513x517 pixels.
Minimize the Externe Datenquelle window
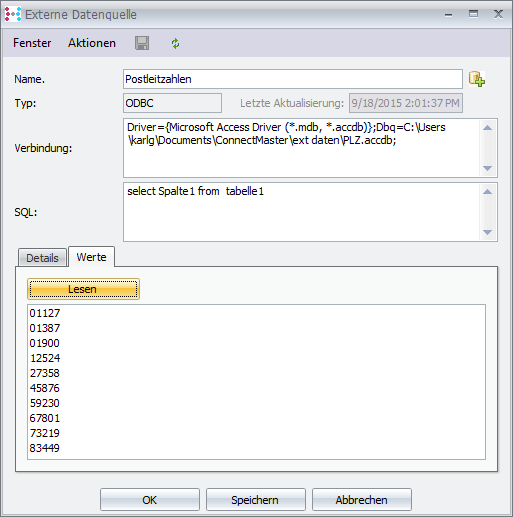[448, 15]
